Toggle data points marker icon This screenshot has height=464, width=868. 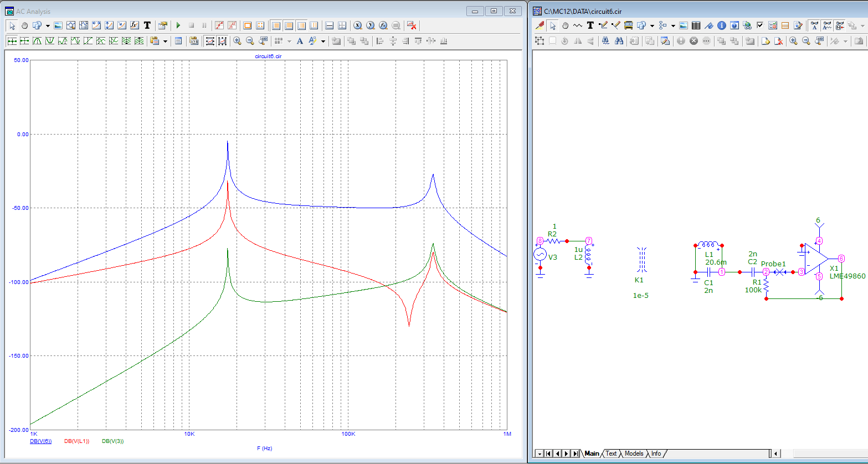point(219,25)
